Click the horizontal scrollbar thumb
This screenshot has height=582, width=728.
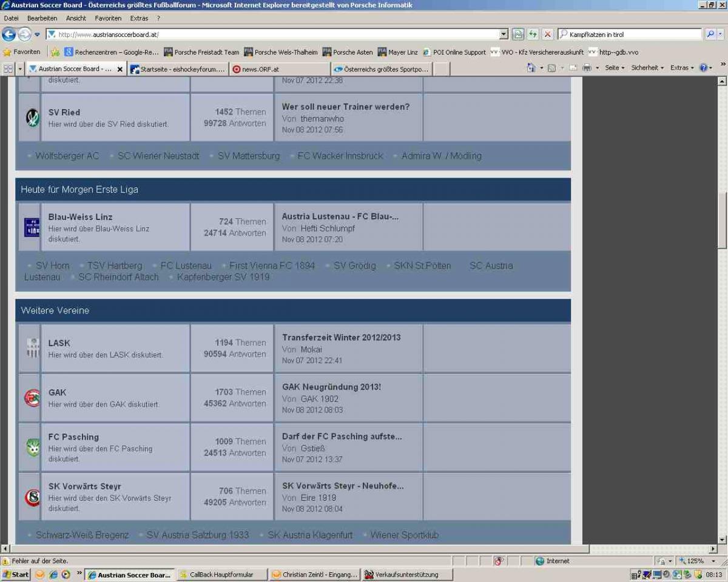pyautogui.click(x=300, y=549)
